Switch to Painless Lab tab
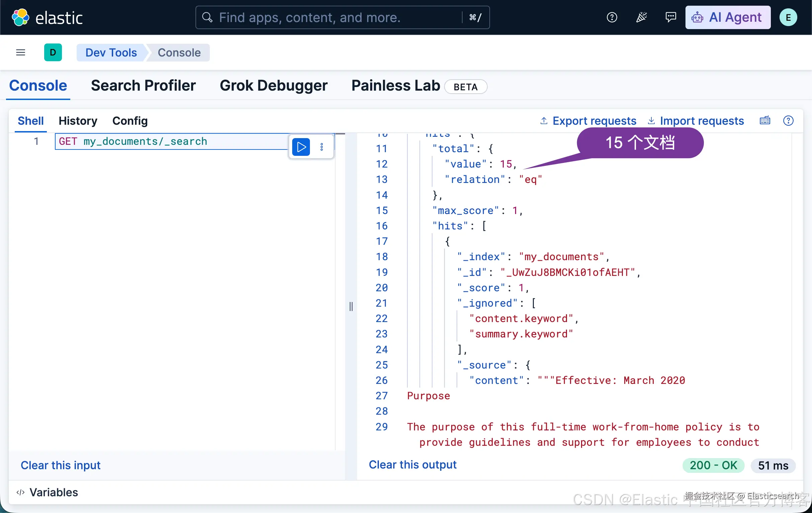Screen dimensions: 812x513 click(x=396, y=86)
